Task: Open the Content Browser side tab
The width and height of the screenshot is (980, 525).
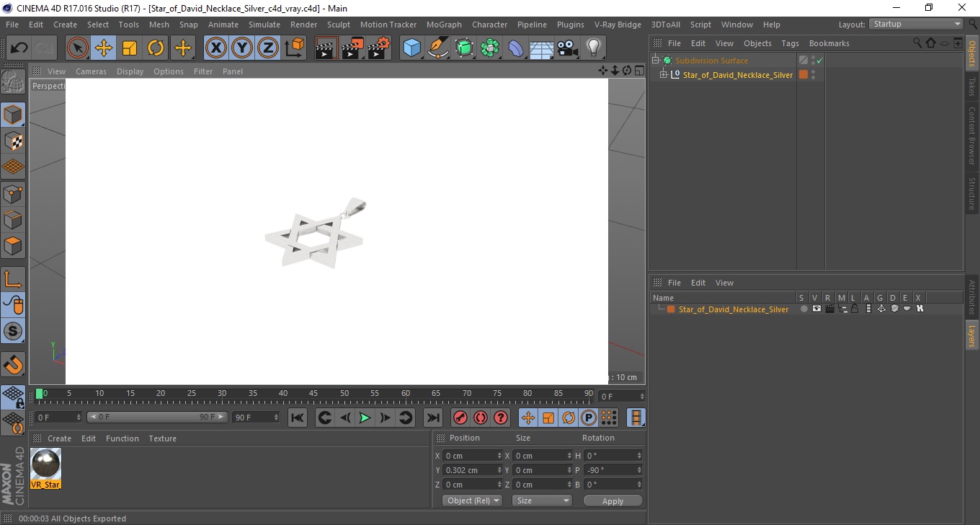Action: coord(972,136)
